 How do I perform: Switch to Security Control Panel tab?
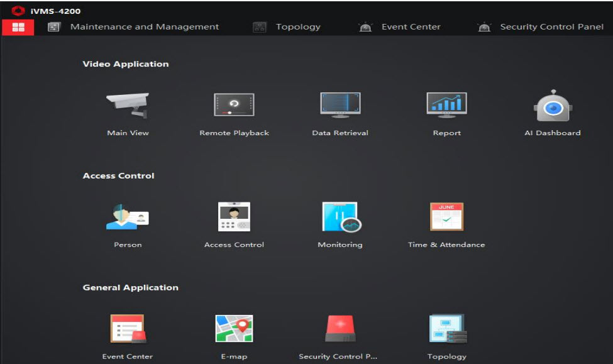[x=551, y=27]
